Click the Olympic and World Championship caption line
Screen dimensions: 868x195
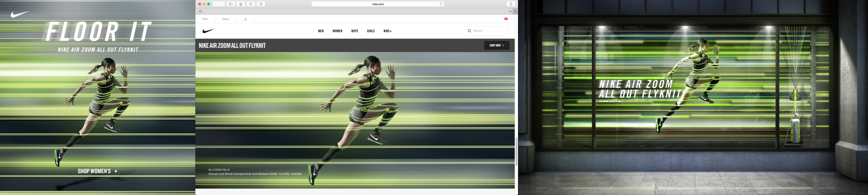(x=255, y=174)
